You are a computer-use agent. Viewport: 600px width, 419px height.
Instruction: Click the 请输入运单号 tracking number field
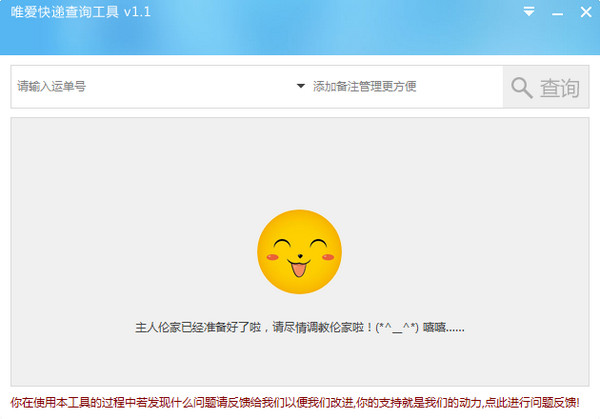tap(153, 86)
